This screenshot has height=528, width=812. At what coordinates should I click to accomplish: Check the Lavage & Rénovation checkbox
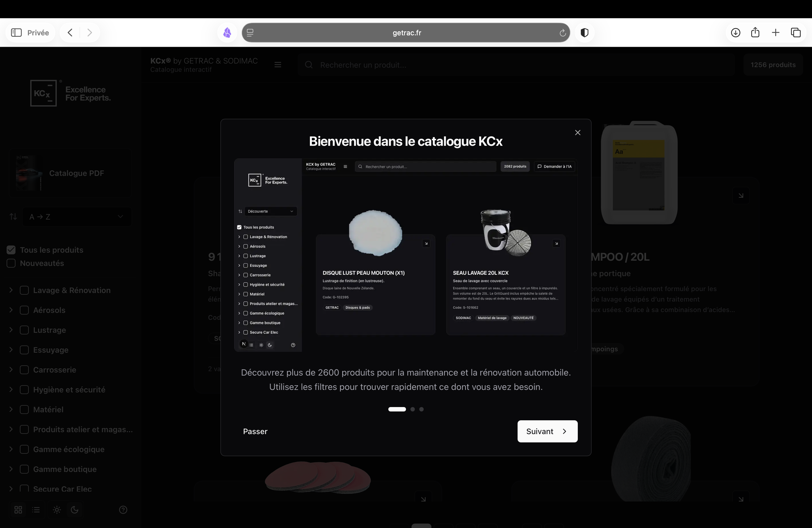(x=24, y=290)
